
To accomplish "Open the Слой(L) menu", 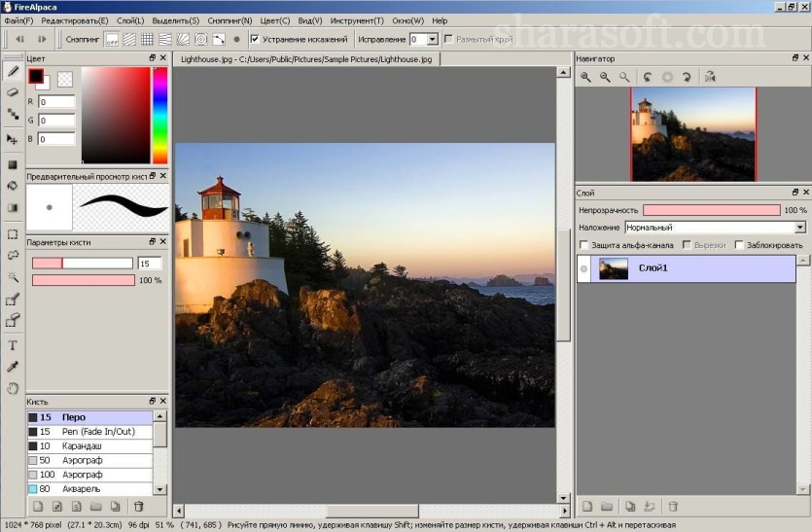I will click(x=130, y=20).
